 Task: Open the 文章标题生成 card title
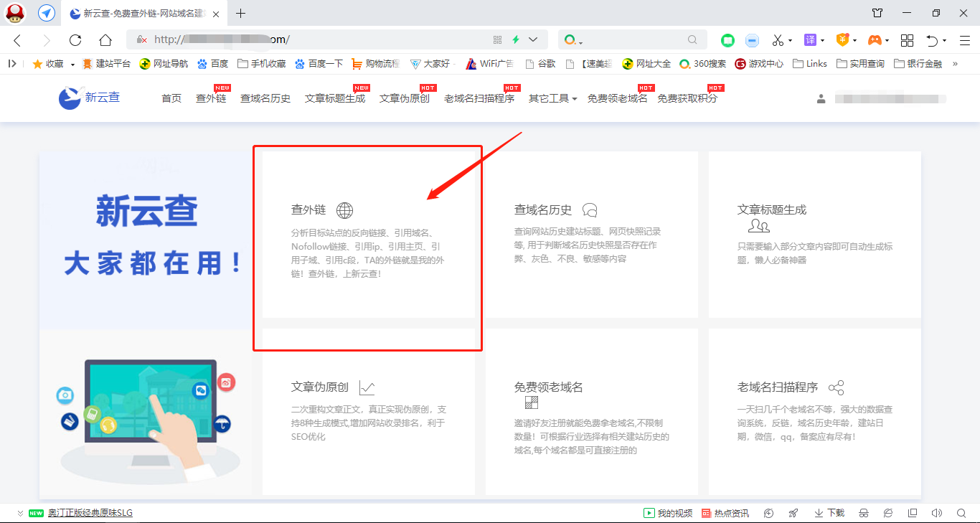772,209
